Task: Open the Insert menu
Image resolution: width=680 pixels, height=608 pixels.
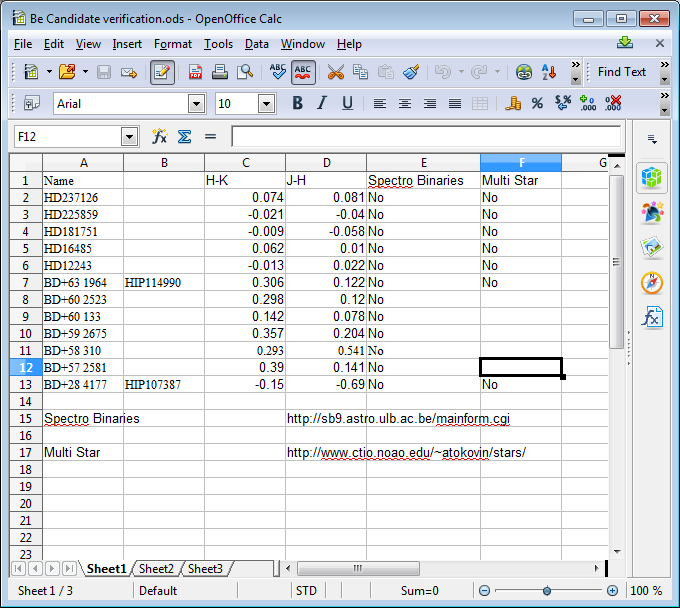Action: (127, 44)
